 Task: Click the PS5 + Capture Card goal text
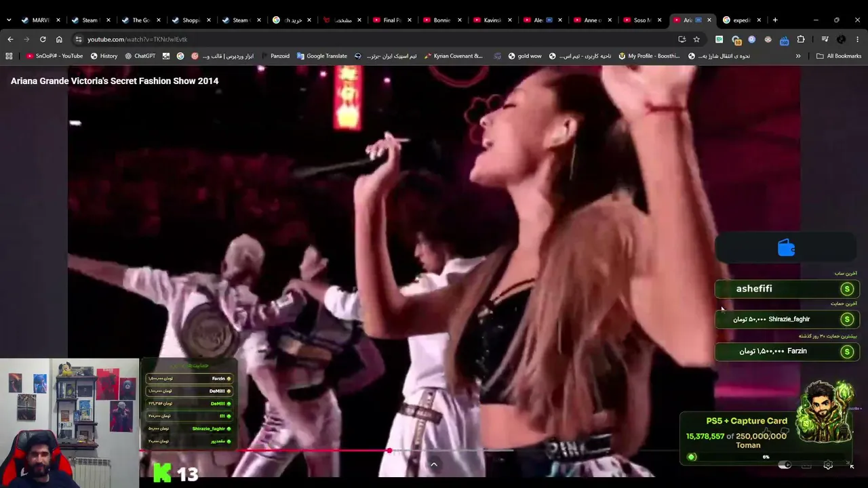point(747,421)
